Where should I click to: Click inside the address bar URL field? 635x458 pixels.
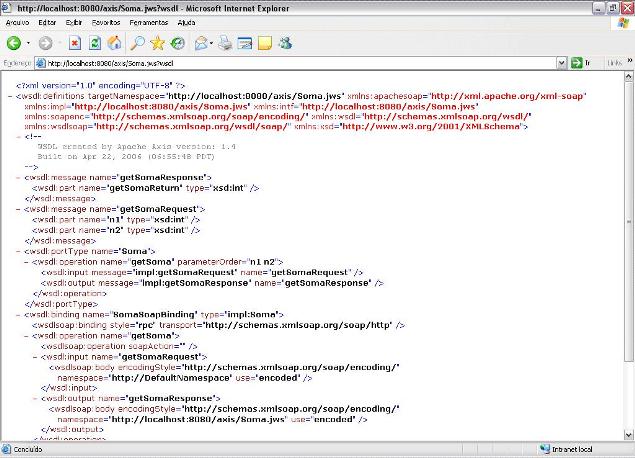point(300,62)
